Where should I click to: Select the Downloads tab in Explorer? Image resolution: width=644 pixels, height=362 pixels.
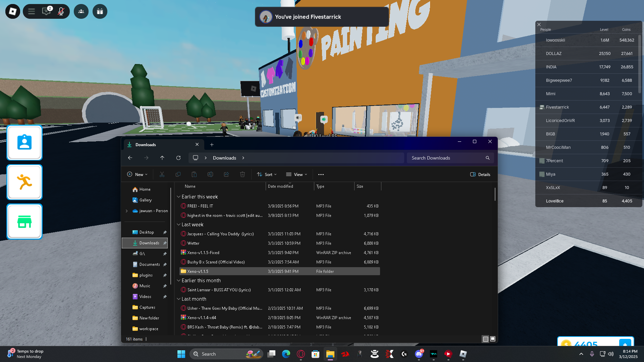pos(163,144)
